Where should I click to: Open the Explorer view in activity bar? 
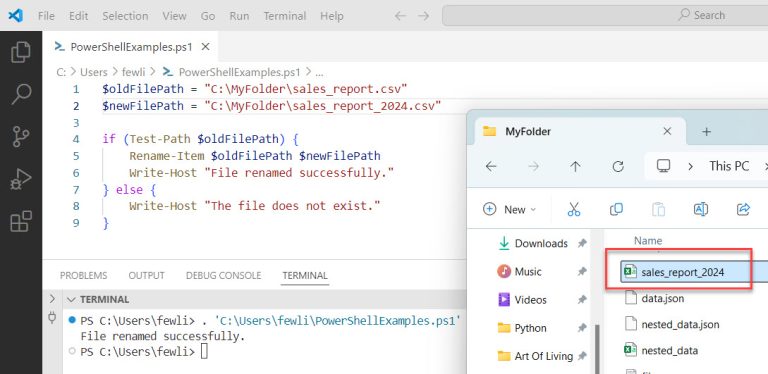(x=21, y=52)
